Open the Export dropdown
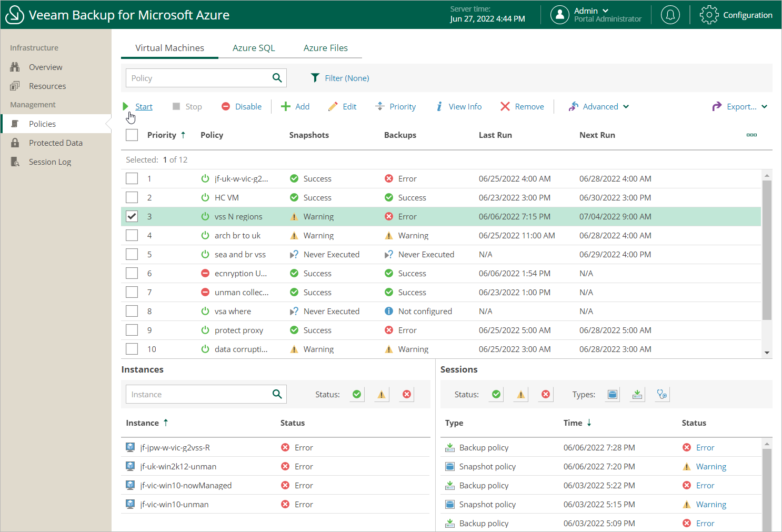The height and width of the screenshot is (532, 782). [x=740, y=106]
